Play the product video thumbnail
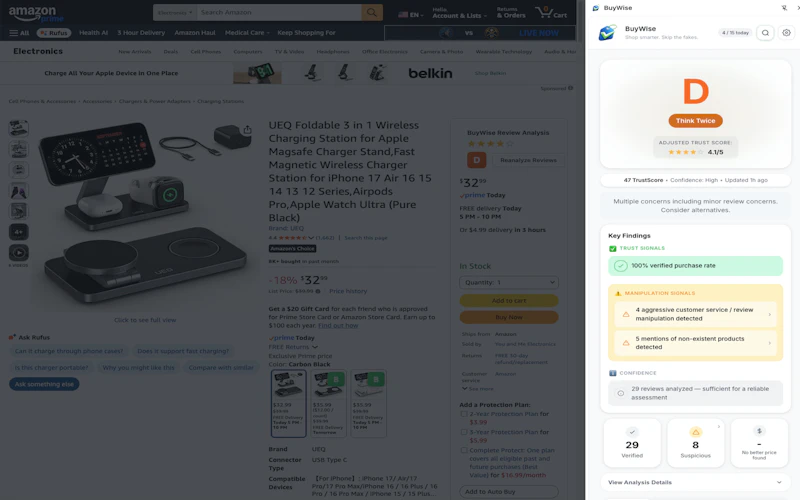Viewport: 800px width, 500px height. pyautogui.click(x=18, y=253)
